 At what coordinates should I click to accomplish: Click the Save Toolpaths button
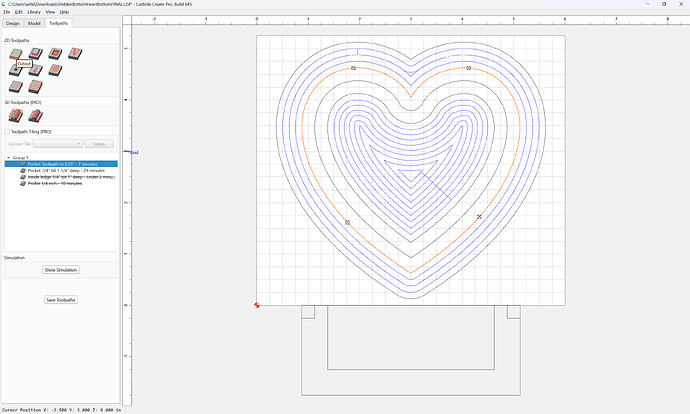(x=61, y=300)
